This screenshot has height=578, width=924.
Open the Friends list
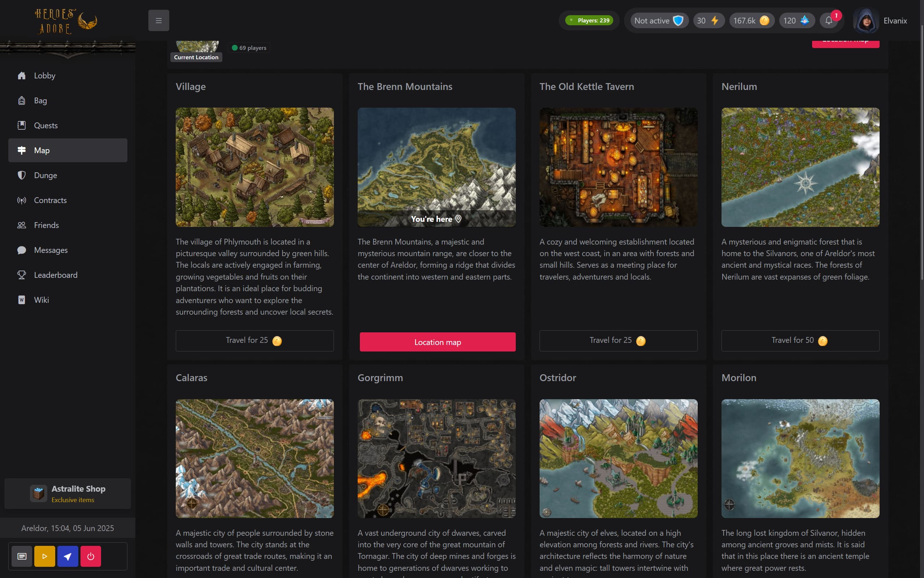pos(67,225)
